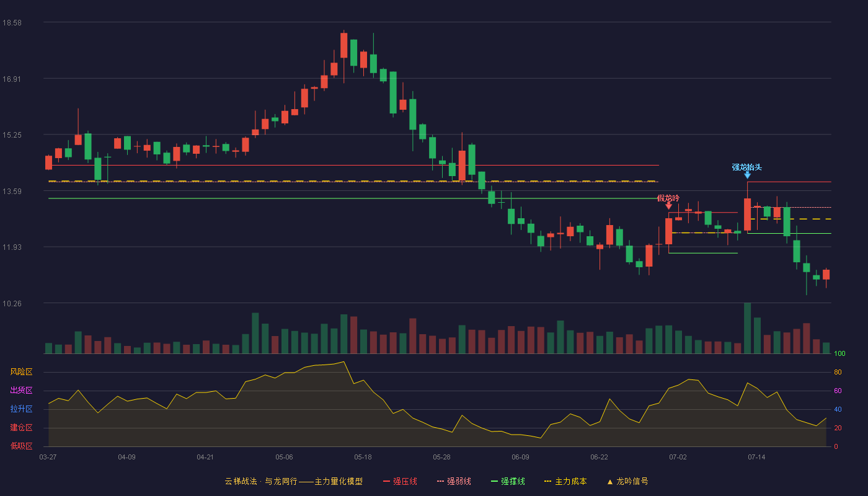Click the 05-28 date label
Screen dimensions: 868x496
[441, 457]
